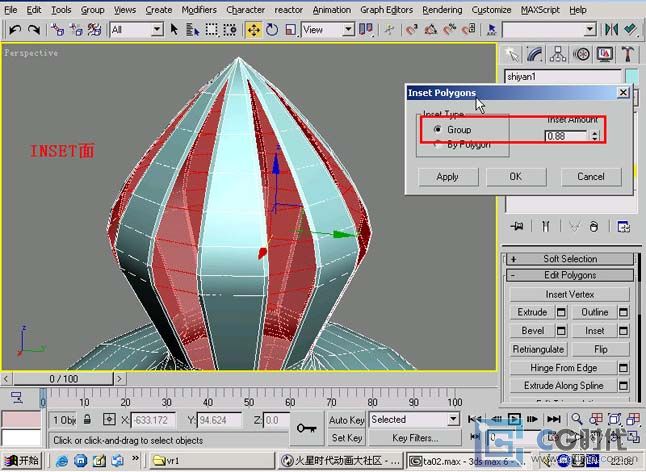Click the Flip button
Image resolution: width=646 pixels, height=472 pixels.
point(601,349)
